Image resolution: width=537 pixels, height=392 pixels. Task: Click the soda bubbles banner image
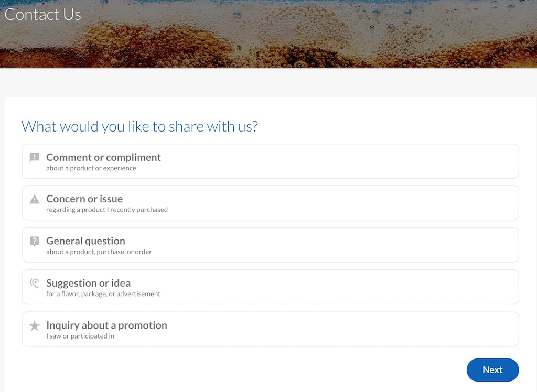(268, 34)
